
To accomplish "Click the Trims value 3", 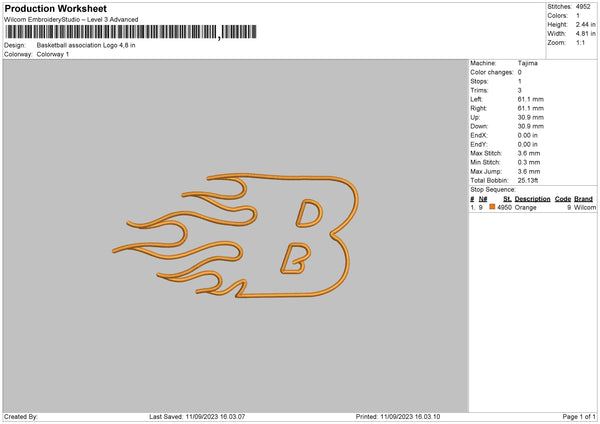I will [520, 91].
